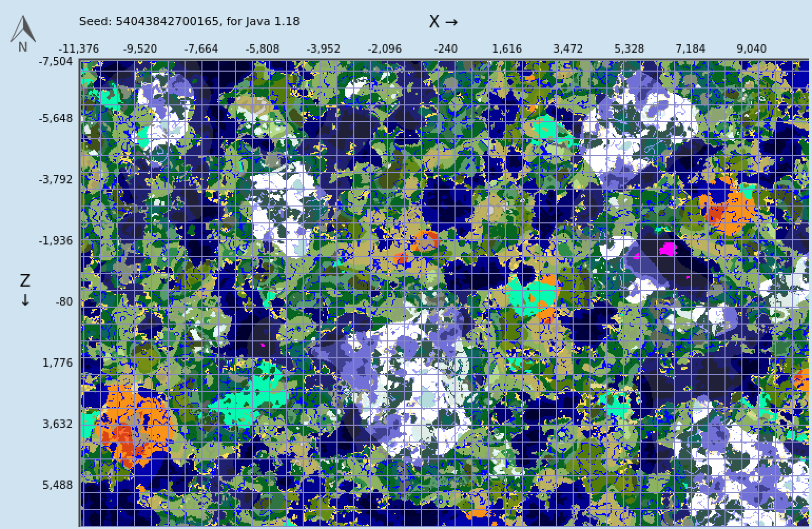Select Z-axis tick label -1,936
This screenshot has height=529, width=812.
[x=55, y=240]
